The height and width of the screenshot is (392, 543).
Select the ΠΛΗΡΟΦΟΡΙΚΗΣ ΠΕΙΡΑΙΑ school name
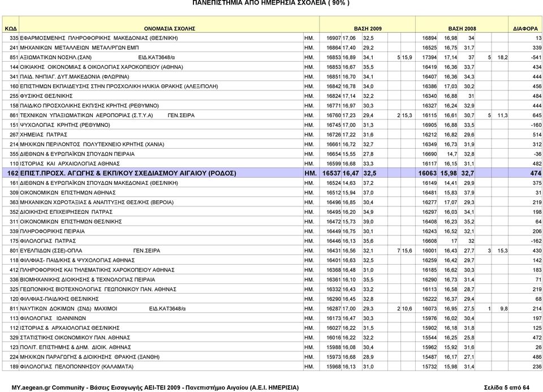52,232
